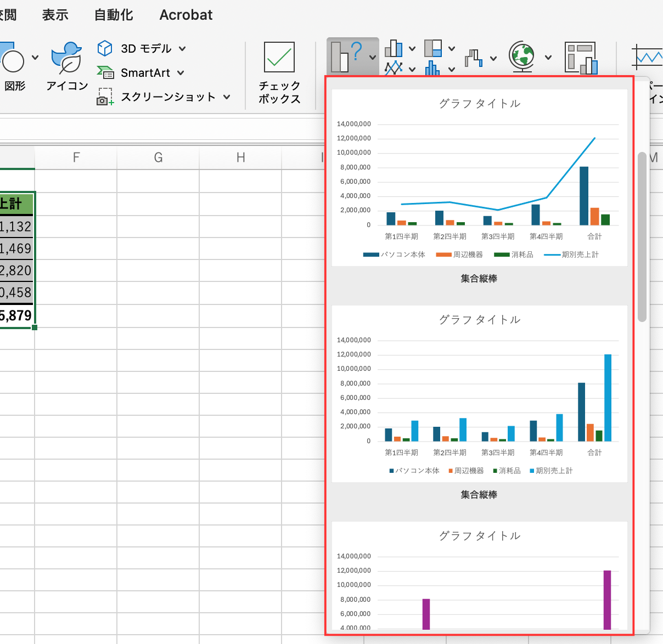Viewport: 663px width, 644px height.
Task: Insert a チェックボックス control
Action: pos(279,73)
